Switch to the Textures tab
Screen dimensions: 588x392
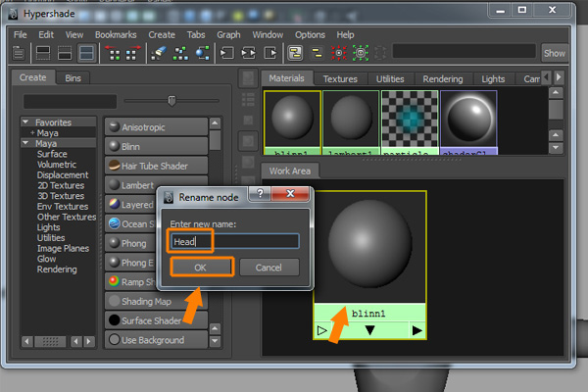pyautogui.click(x=340, y=79)
